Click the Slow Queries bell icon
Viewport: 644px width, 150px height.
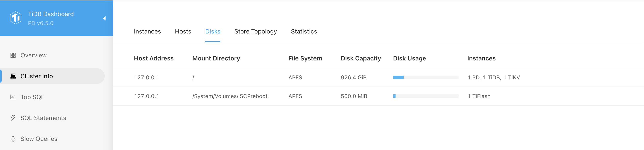pos(13,139)
